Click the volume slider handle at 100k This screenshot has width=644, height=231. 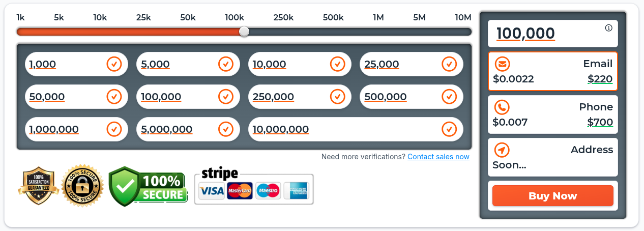244,32
